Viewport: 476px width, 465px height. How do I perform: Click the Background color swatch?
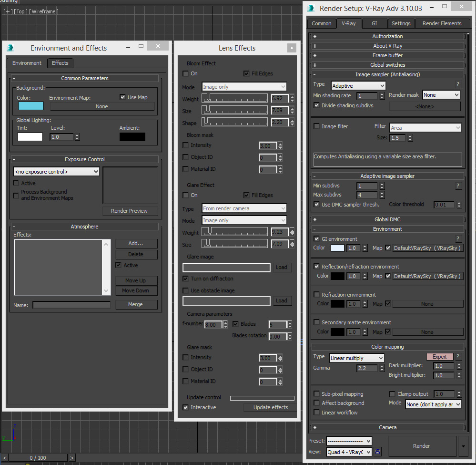(x=31, y=106)
